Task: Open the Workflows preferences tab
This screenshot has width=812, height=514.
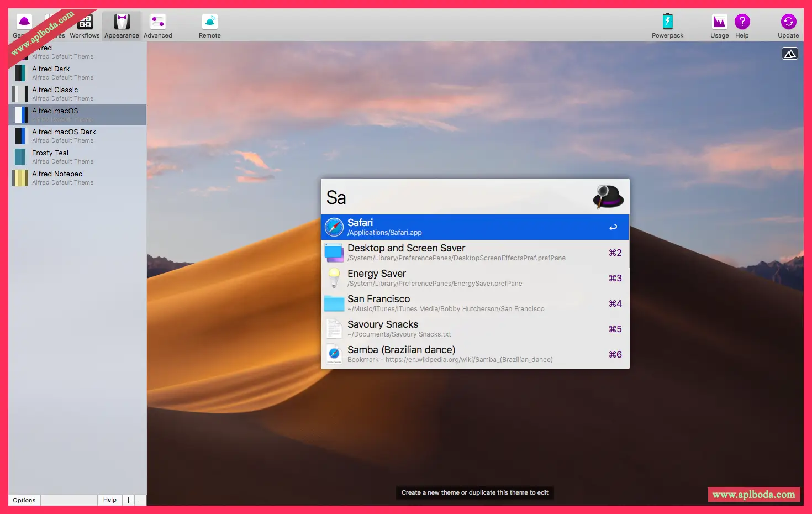Action: [x=85, y=26]
